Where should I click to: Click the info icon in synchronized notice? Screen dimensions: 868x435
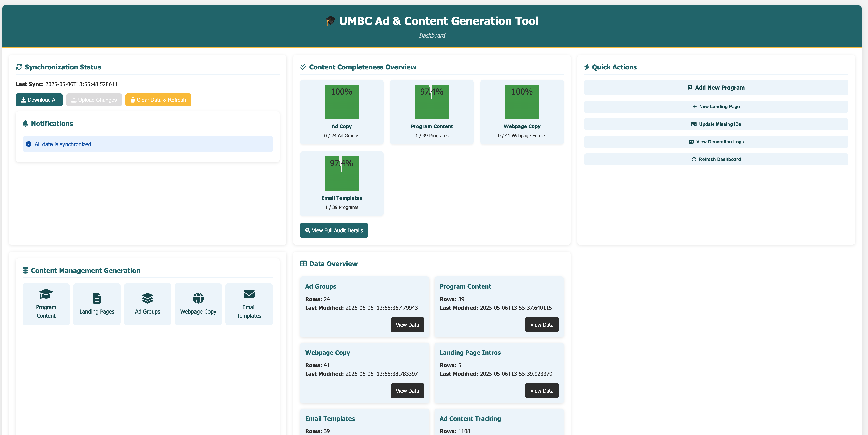click(x=29, y=144)
